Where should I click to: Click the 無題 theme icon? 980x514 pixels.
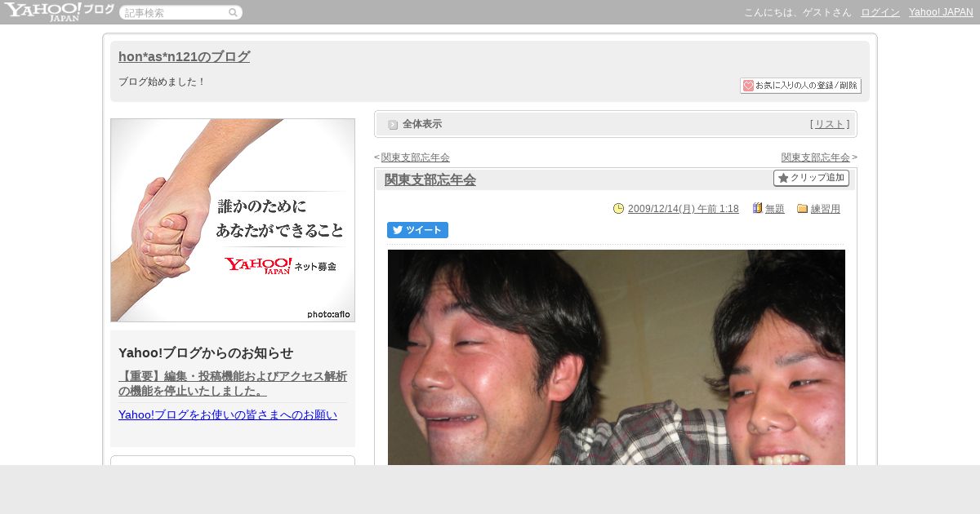coord(757,208)
